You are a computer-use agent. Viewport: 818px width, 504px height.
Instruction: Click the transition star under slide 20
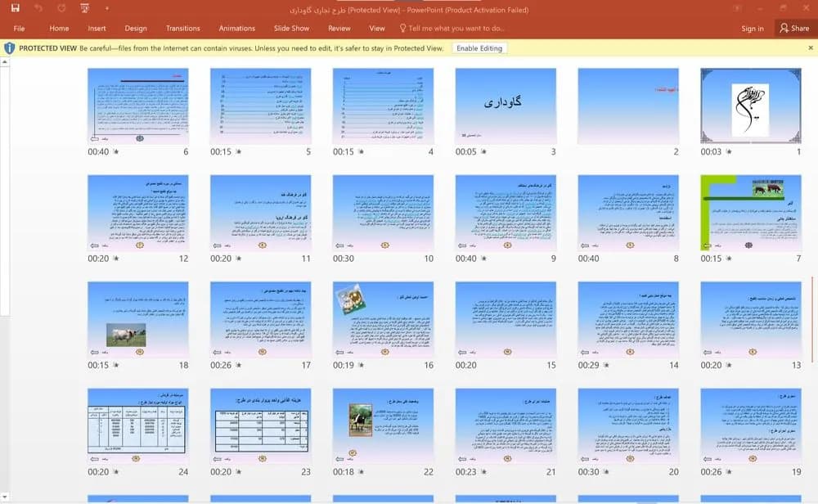point(606,471)
